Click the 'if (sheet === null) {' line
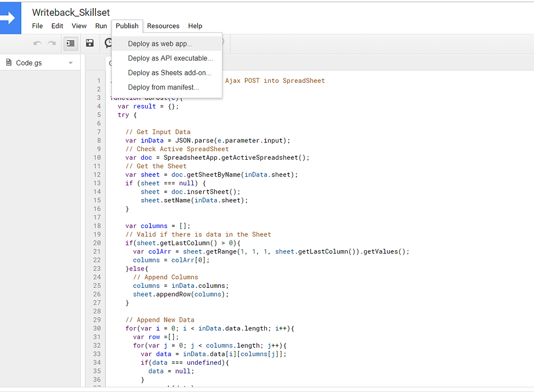The image size is (534, 392). click(x=166, y=183)
